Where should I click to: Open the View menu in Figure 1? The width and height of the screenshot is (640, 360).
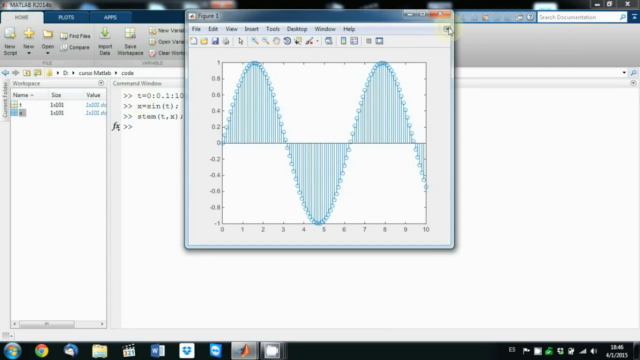pos(231,29)
